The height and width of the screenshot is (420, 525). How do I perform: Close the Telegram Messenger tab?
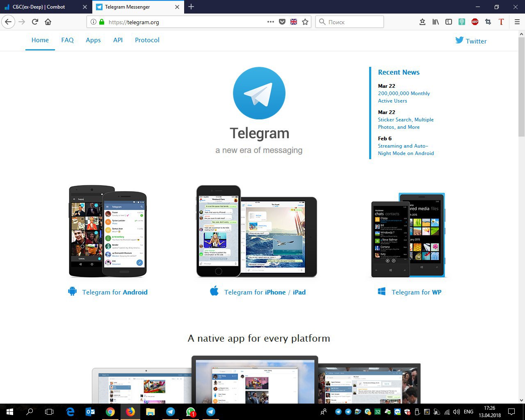pyautogui.click(x=177, y=7)
